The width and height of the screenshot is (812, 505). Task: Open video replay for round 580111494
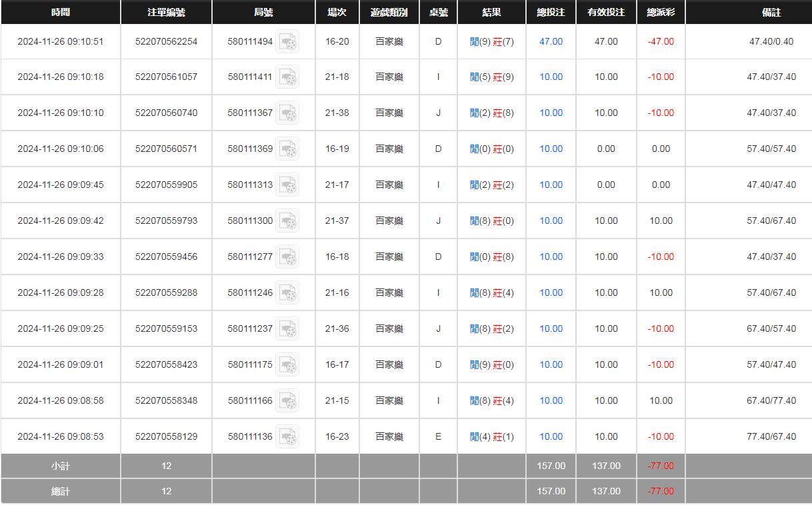pyautogui.click(x=287, y=42)
